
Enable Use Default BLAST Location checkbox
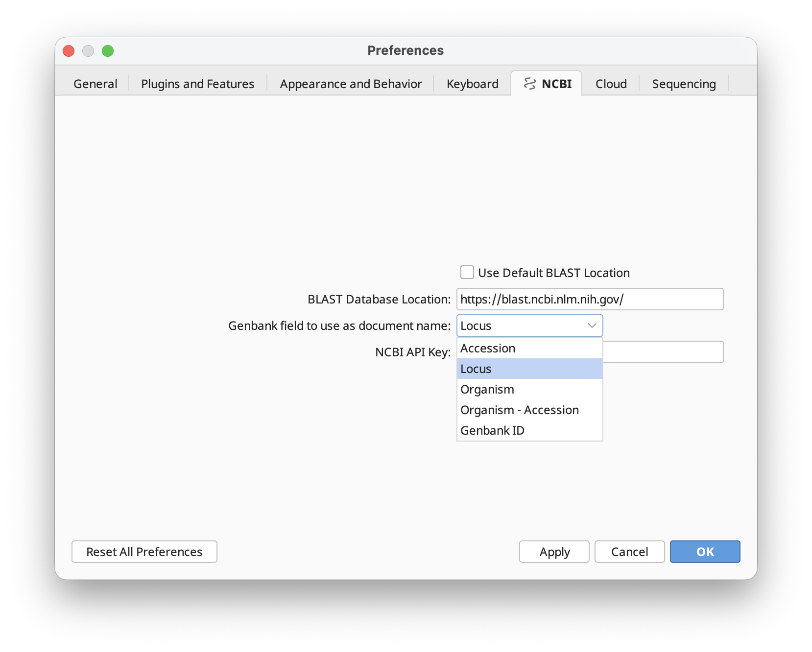(x=467, y=272)
